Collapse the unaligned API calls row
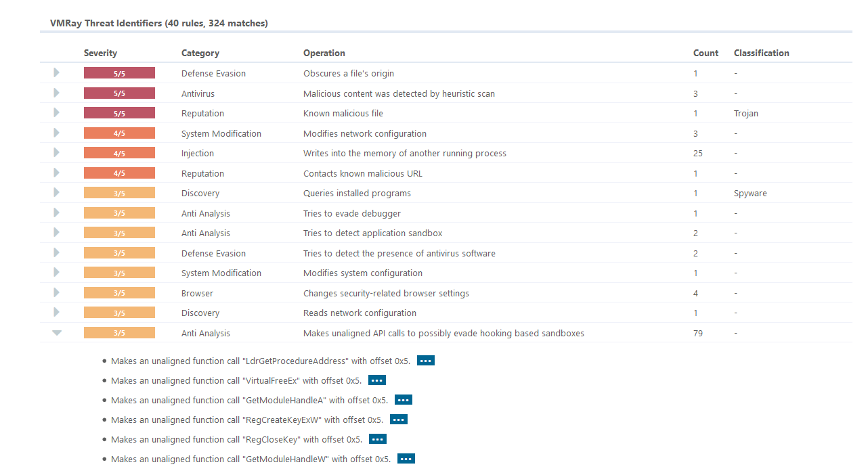The width and height of the screenshot is (868, 473). click(x=57, y=333)
